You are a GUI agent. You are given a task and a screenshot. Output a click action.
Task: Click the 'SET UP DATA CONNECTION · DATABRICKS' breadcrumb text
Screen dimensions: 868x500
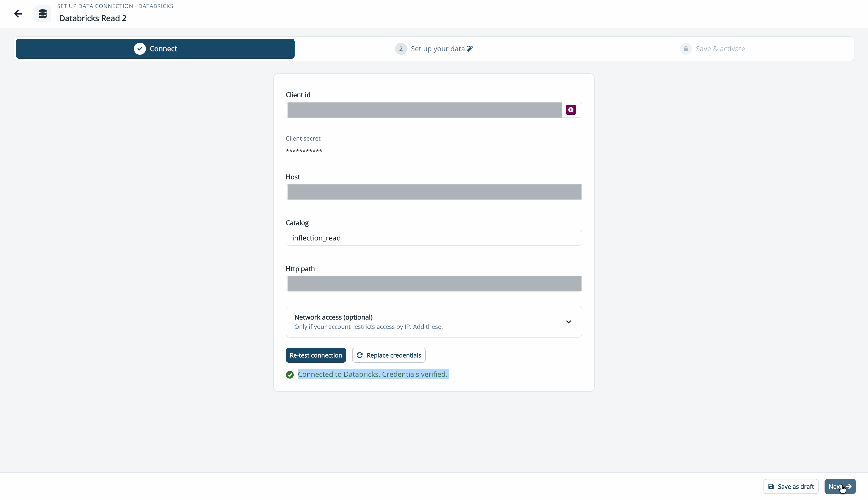point(115,6)
